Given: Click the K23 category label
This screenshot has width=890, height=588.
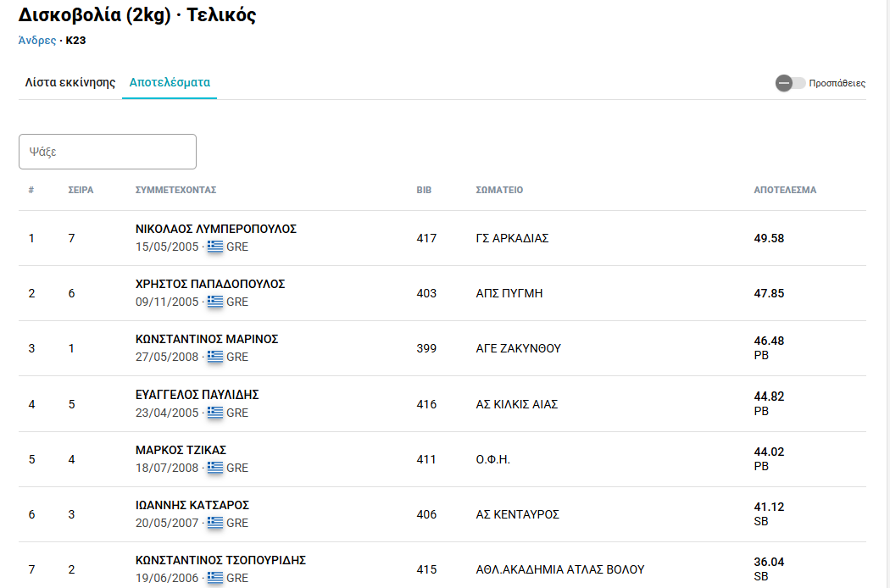Looking at the screenshot, I should [x=75, y=41].
